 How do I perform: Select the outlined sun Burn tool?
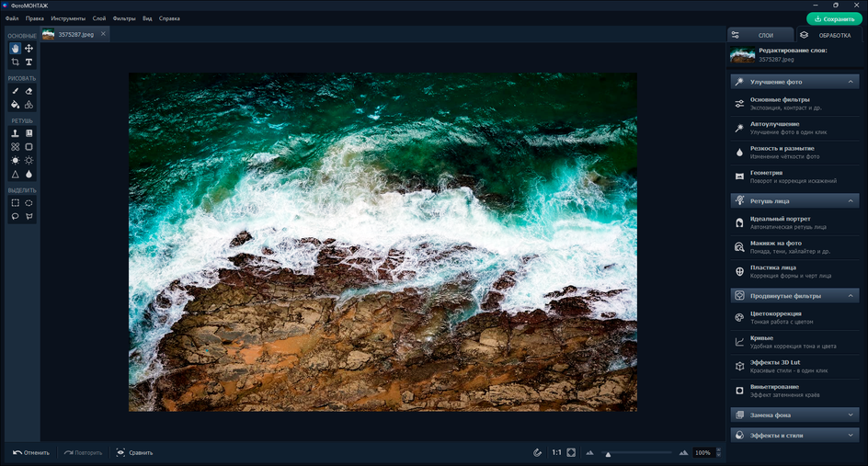point(29,161)
